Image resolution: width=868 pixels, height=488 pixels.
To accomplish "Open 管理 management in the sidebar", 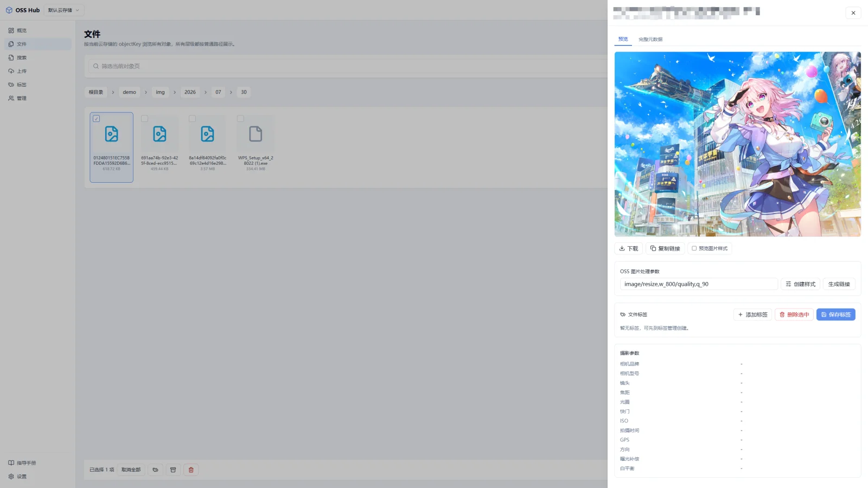I will [38, 98].
